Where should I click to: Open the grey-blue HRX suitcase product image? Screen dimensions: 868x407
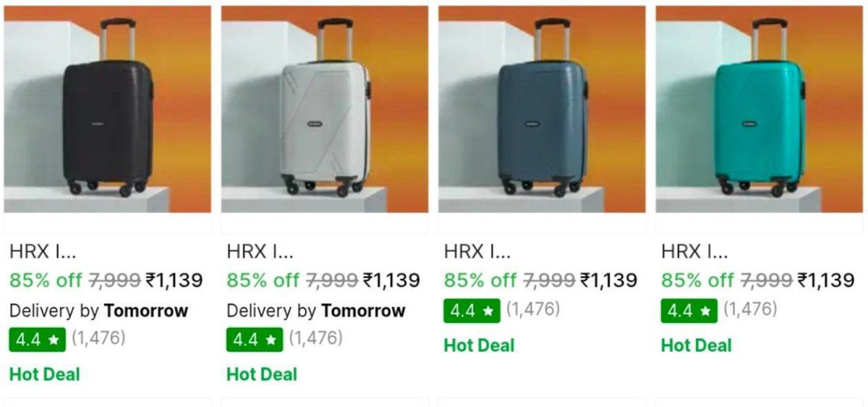(542, 109)
